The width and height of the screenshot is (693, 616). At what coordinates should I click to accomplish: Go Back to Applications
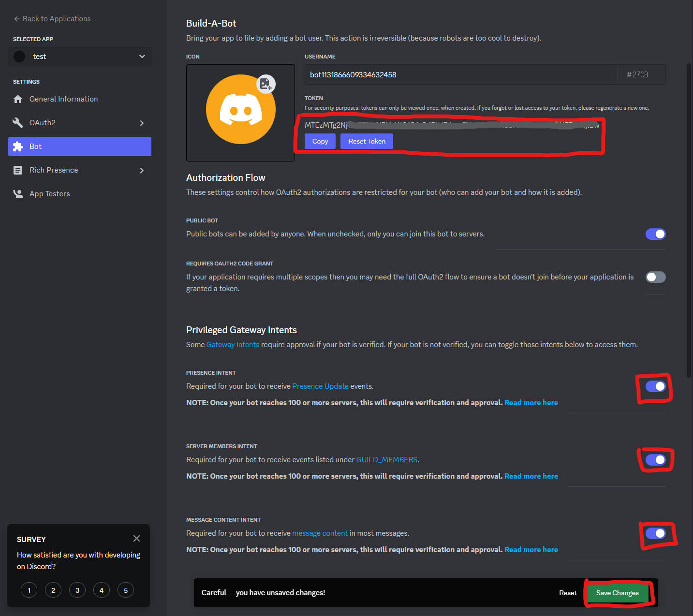[x=52, y=19]
